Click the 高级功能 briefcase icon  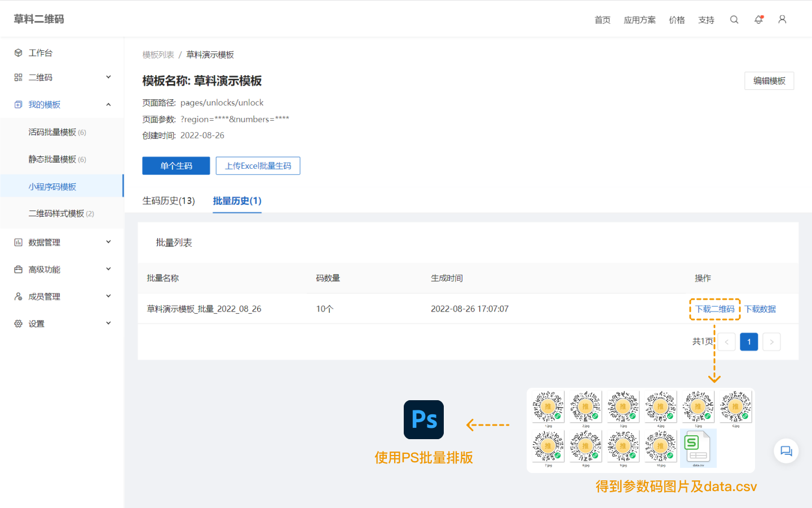click(18, 269)
